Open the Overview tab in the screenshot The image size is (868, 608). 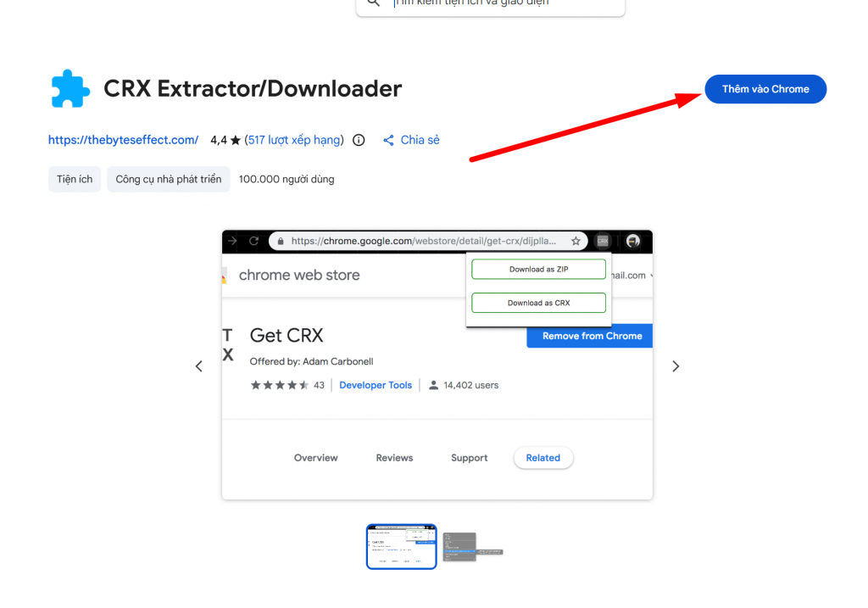[x=315, y=458]
